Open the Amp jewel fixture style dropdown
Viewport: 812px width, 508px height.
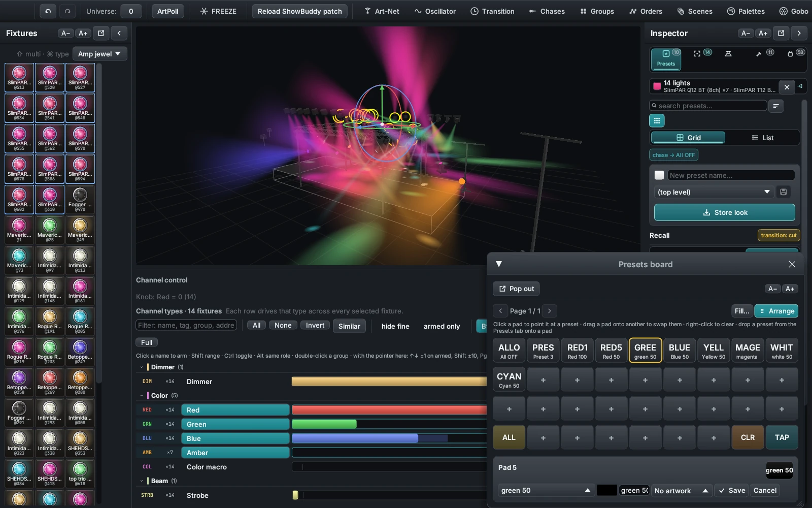pyautogui.click(x=99, y=54)
